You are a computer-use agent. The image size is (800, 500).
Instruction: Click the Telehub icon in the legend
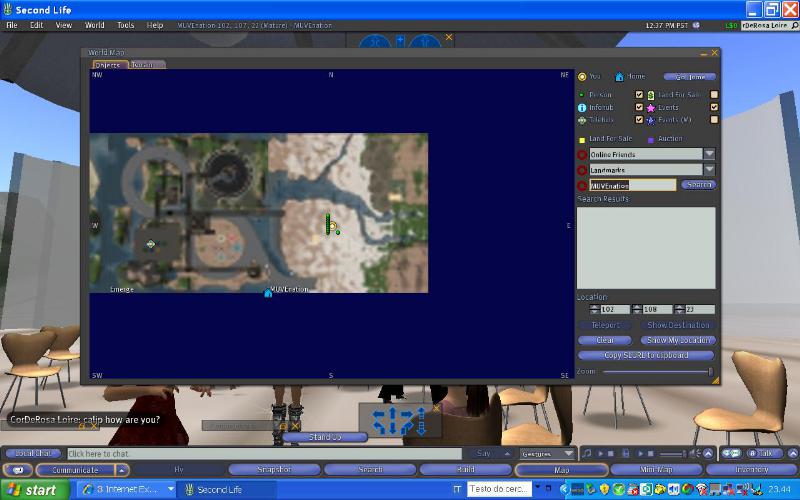(x=582, y=120)
